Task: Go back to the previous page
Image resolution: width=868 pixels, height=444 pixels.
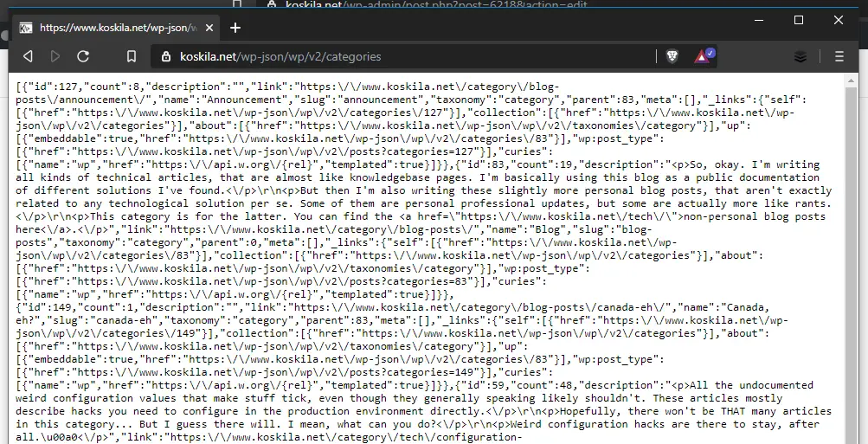Action: [x=28, y=56]
